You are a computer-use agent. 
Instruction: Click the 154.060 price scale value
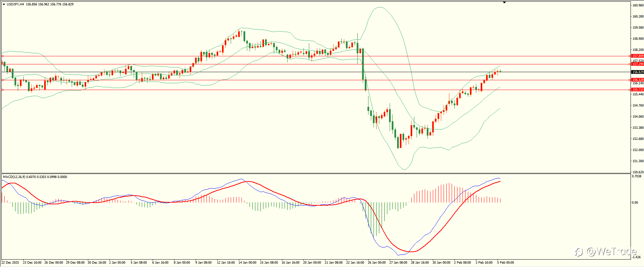pyautogui.click(x=638, y=117)
